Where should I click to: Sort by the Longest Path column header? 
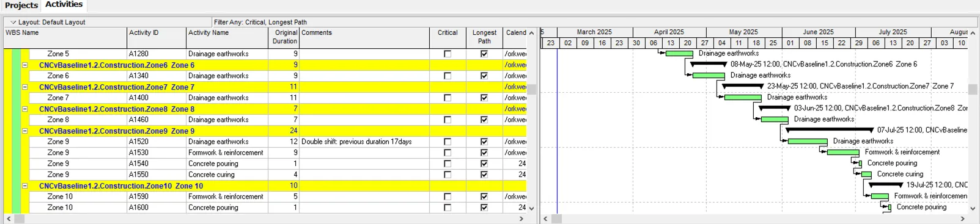484,37
